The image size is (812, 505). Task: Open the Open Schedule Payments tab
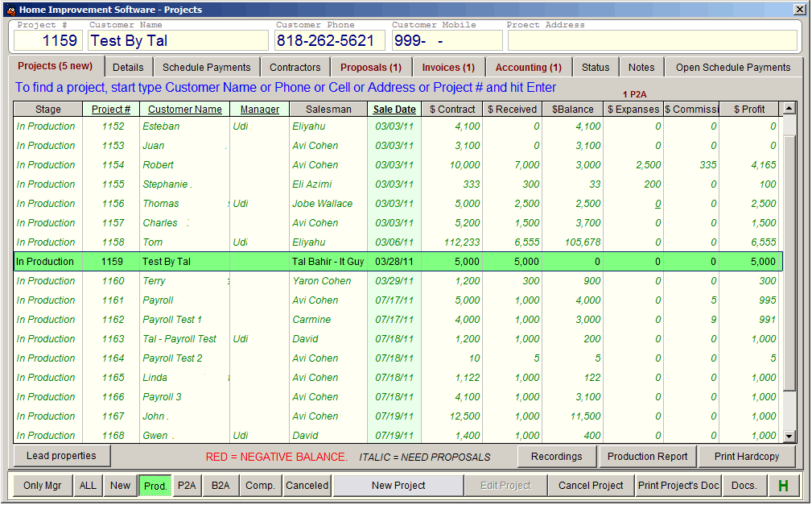point(733,68)
